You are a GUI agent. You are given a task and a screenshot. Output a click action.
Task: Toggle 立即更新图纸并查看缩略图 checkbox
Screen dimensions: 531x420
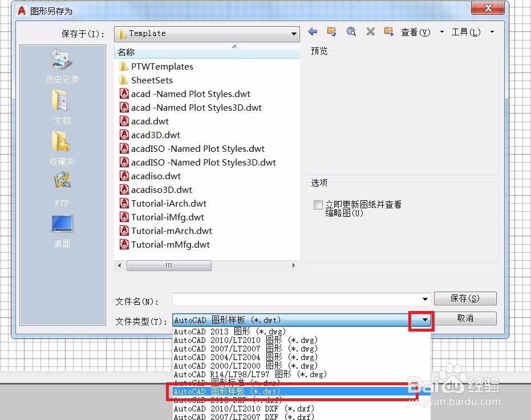tap(318, 205)
